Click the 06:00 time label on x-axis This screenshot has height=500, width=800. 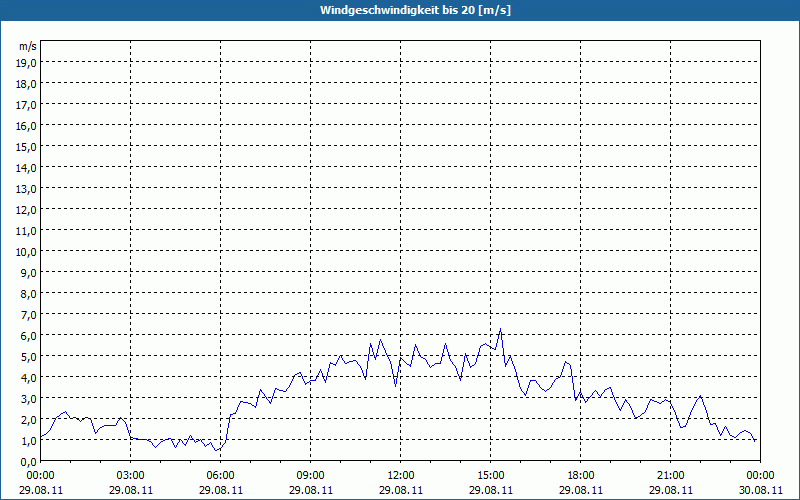220,476
